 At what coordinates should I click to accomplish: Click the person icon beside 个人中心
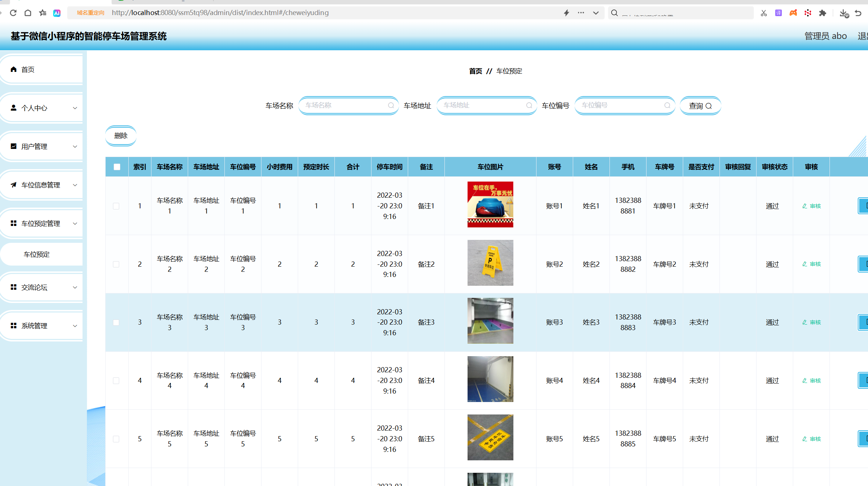tap(14, 108)
